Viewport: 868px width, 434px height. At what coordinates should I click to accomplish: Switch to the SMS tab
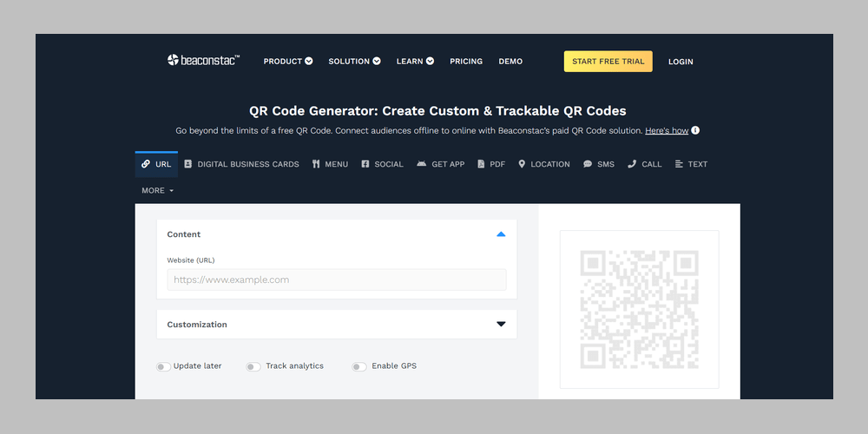pos(598,164)
